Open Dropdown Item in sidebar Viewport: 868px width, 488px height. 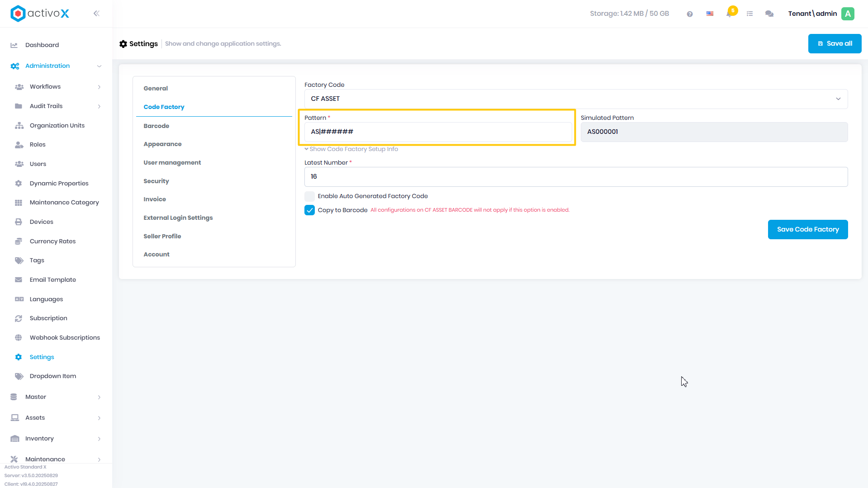(x=52, y=376)
